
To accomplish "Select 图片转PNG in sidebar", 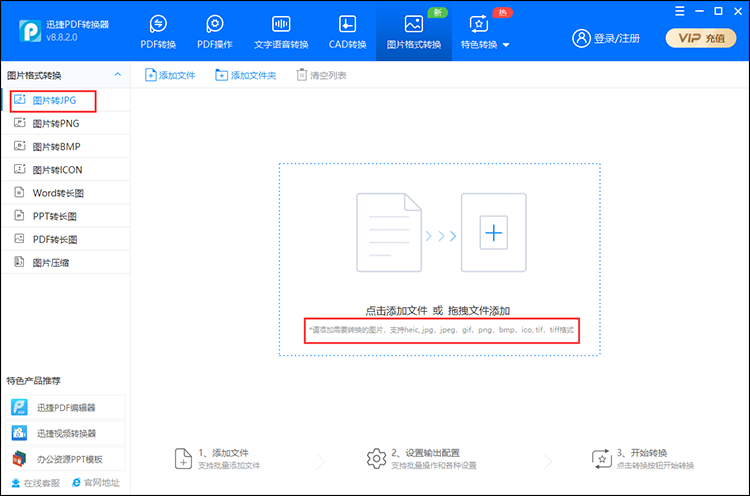I will coord(66,123).
